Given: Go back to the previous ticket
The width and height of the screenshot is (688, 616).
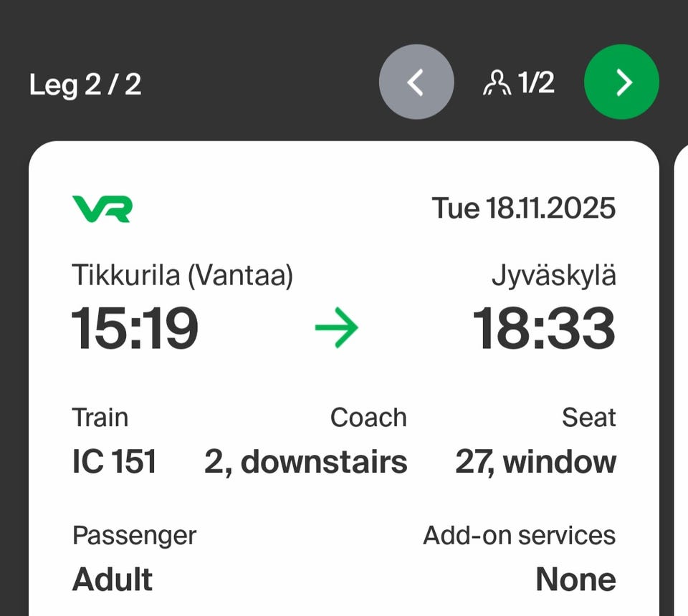Looking at the screenshot, I should tap(416, 82).
